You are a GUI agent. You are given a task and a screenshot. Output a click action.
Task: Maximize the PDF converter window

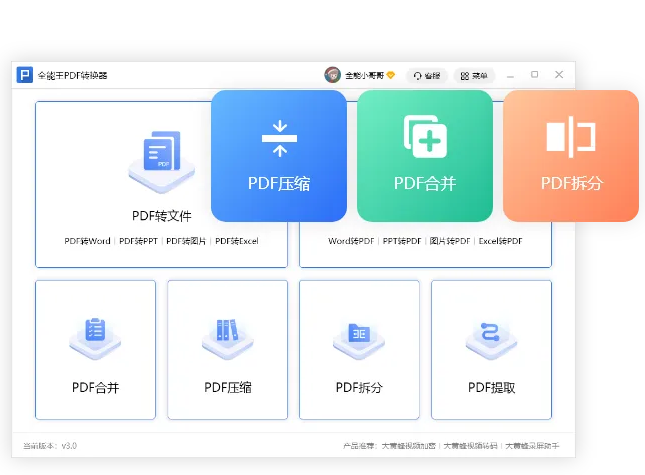[x=534, y=74]
